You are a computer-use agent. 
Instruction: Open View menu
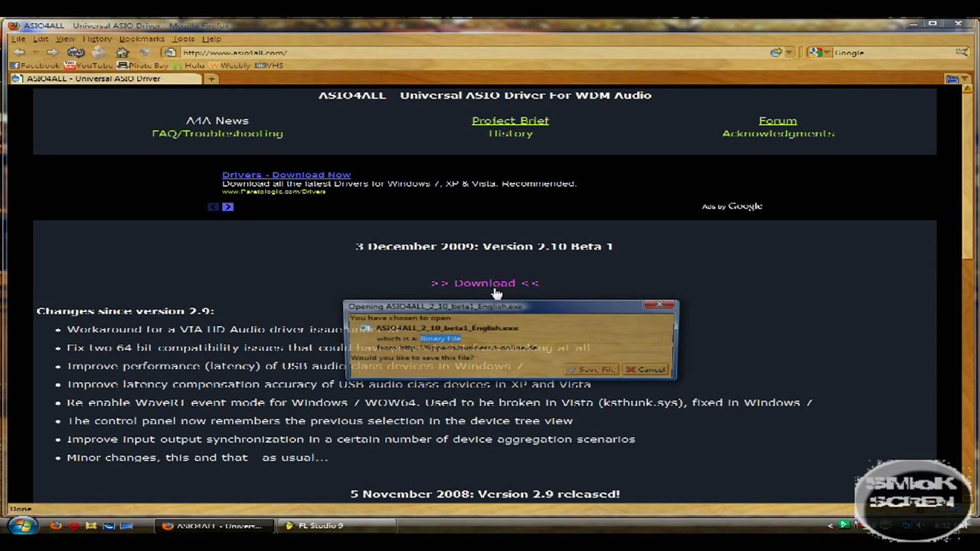(x=65, y=39)
